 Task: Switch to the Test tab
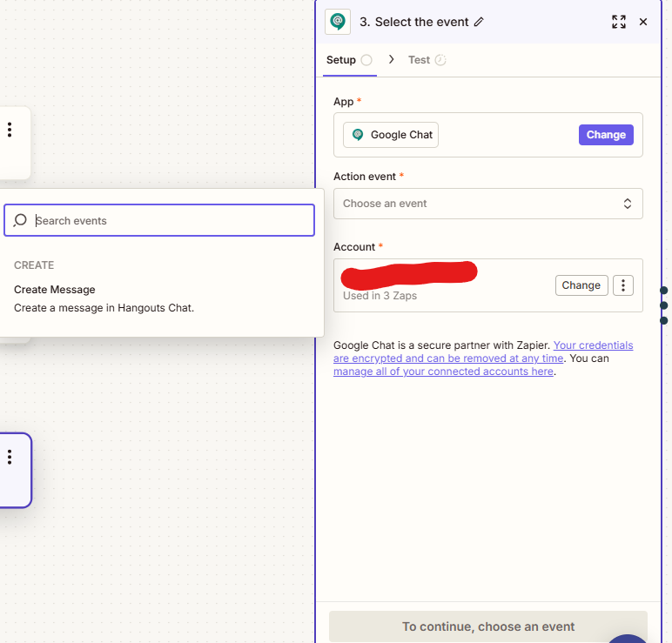point(419,60)
